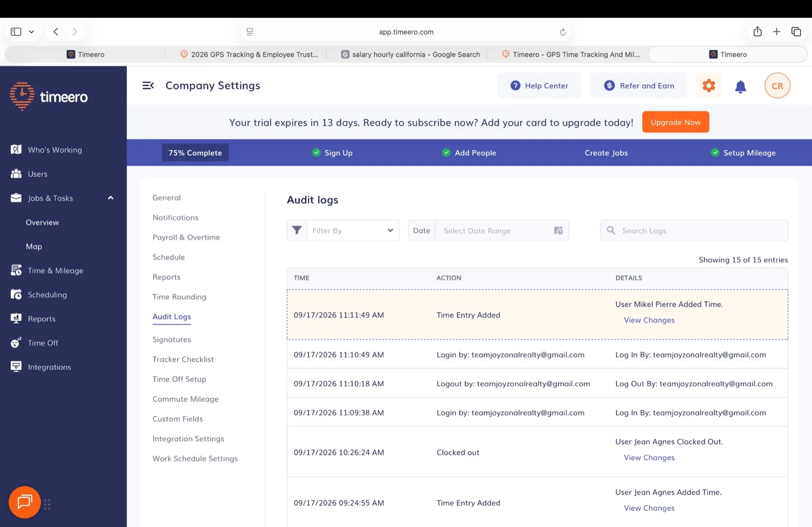Go back with Safari back arrow

[x=56, y=31]
